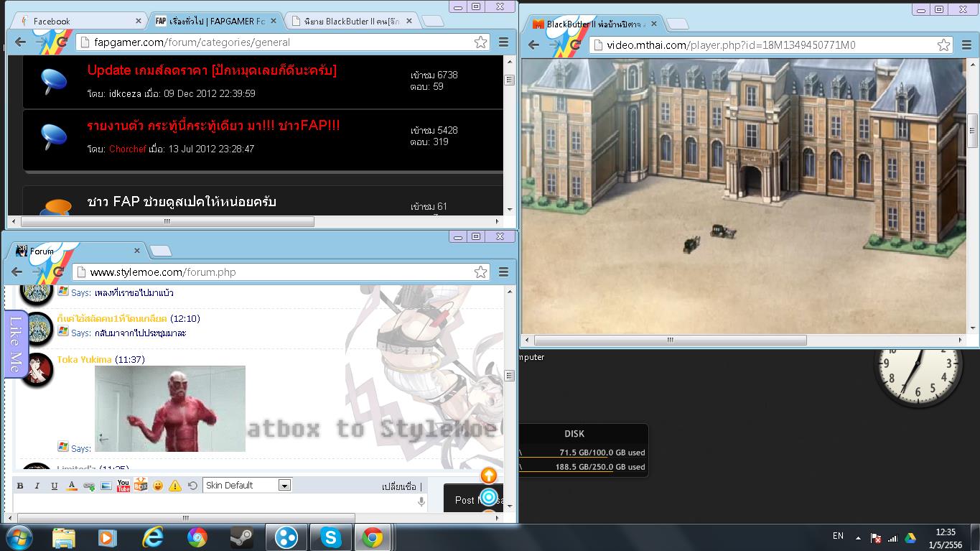Click the refresh chatbox icon
The width and height of the screenshot is (980, 551).
coord(192,486)
